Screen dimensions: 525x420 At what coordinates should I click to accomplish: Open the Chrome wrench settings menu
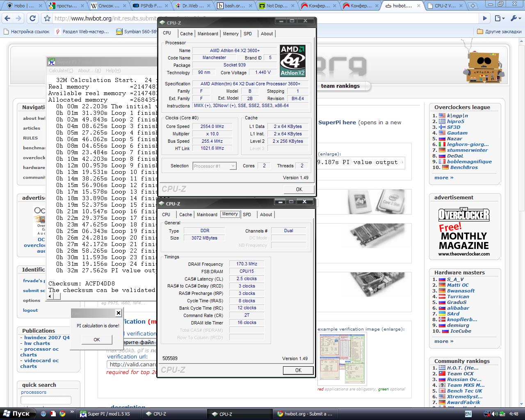pos(515,18)
